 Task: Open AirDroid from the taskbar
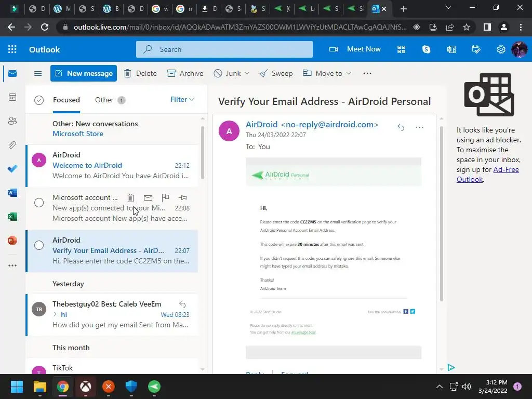pyautogui.click(x=154, y=387)
